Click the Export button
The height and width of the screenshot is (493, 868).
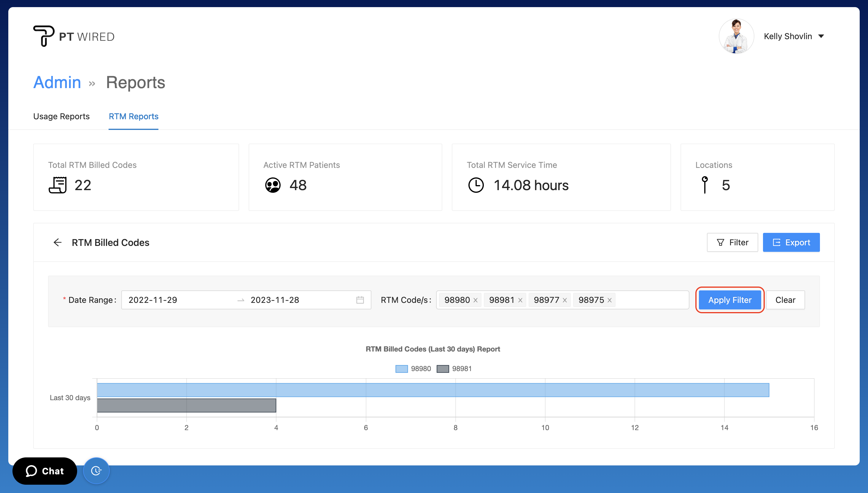[x=791, y=242]
